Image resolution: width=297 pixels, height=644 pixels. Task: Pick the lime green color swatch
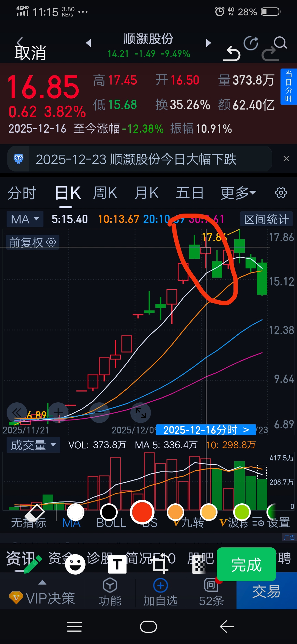click(242, 512)
